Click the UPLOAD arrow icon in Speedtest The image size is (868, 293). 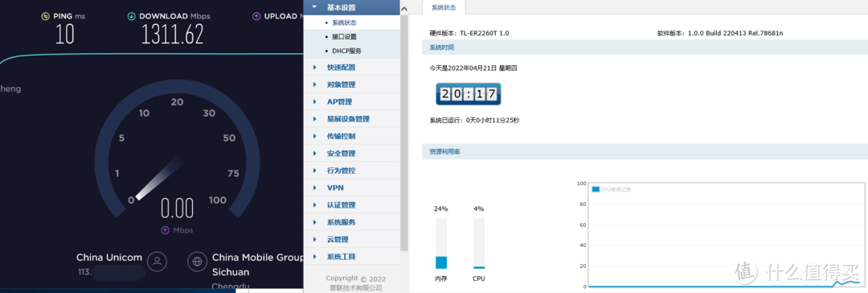pos(256,16)
